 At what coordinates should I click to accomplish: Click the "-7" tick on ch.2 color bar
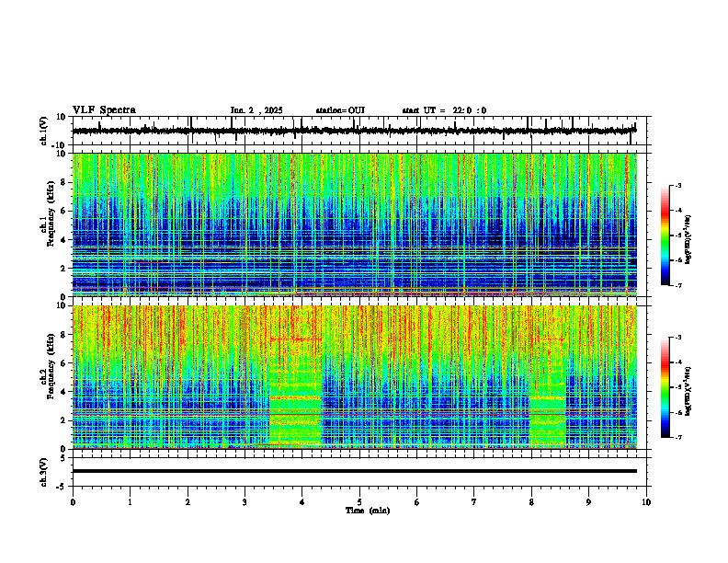[x=678, y=437]
